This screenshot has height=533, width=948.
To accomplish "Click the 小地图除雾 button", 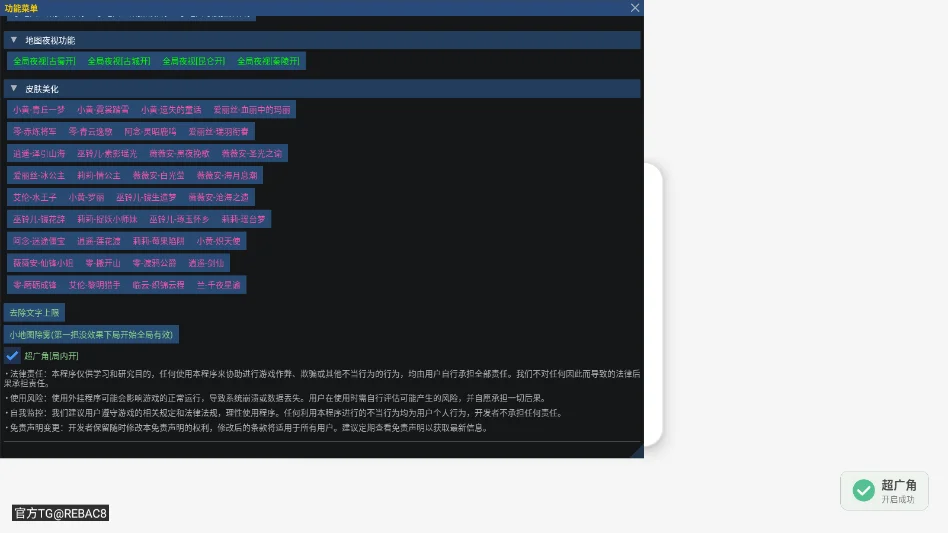I will pyautogui.click(x=91, y=334).
